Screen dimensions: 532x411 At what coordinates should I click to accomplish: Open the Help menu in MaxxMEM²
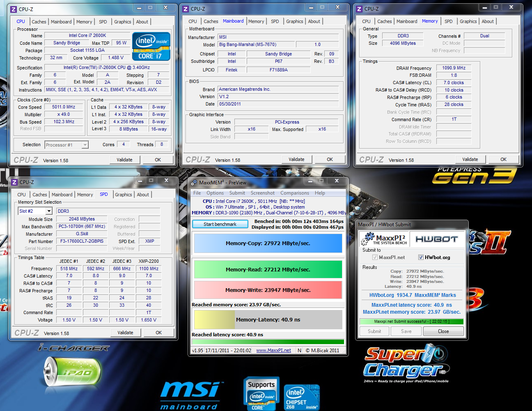320,193
